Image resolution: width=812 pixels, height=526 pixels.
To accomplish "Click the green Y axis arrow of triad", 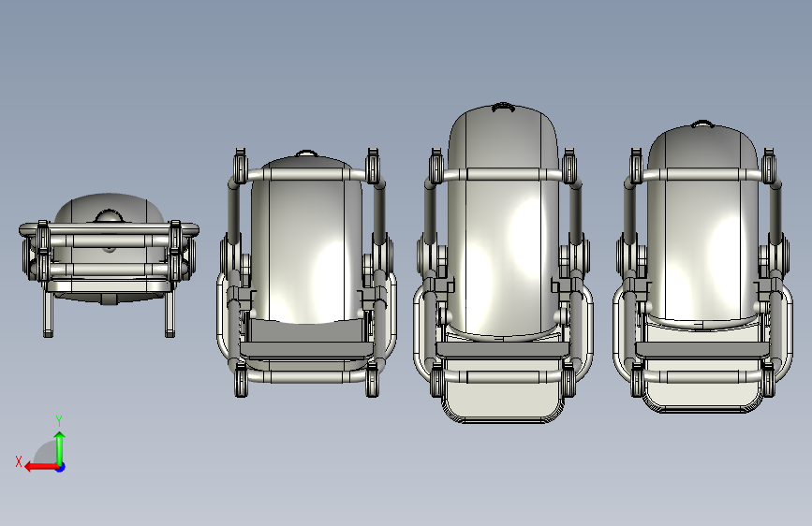I will pos(60,448).
